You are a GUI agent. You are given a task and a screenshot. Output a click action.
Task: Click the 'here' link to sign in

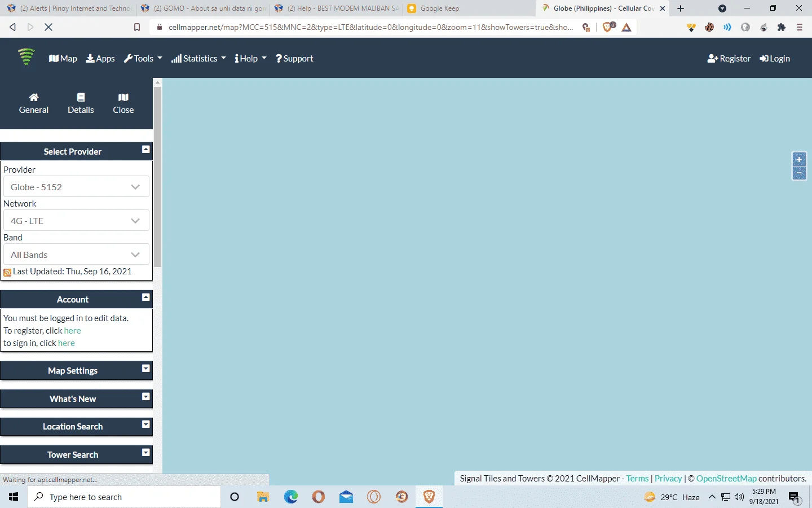pos(66,343)
